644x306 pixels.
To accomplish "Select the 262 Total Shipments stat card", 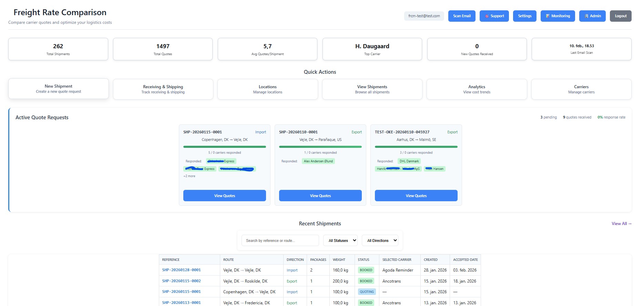I will tap(58, 49).
